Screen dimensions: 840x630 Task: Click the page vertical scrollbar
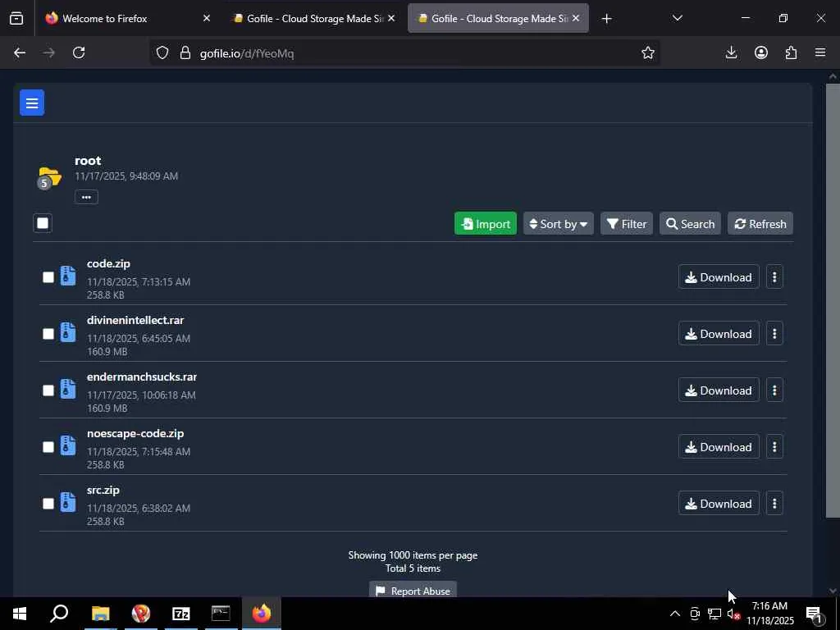833,300
